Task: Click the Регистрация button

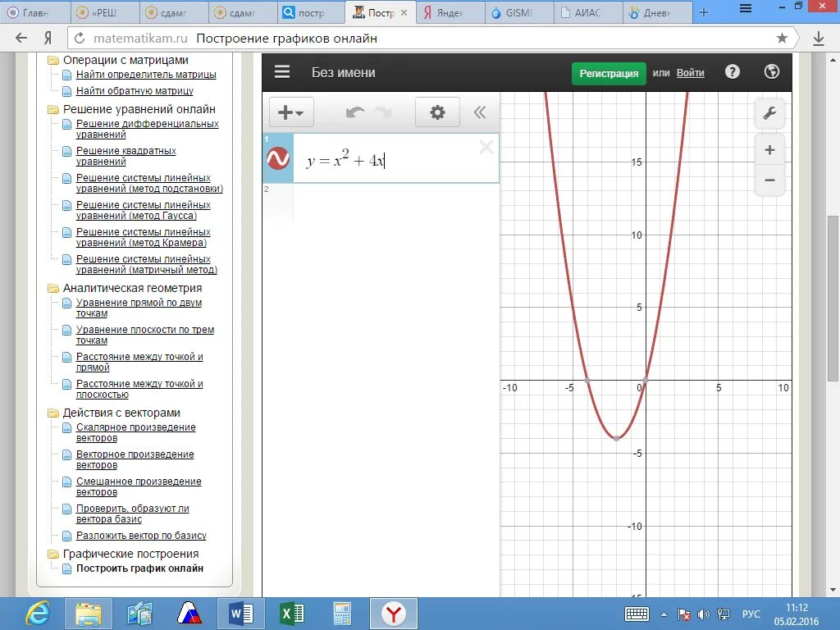Action: (x=609, y=73)
